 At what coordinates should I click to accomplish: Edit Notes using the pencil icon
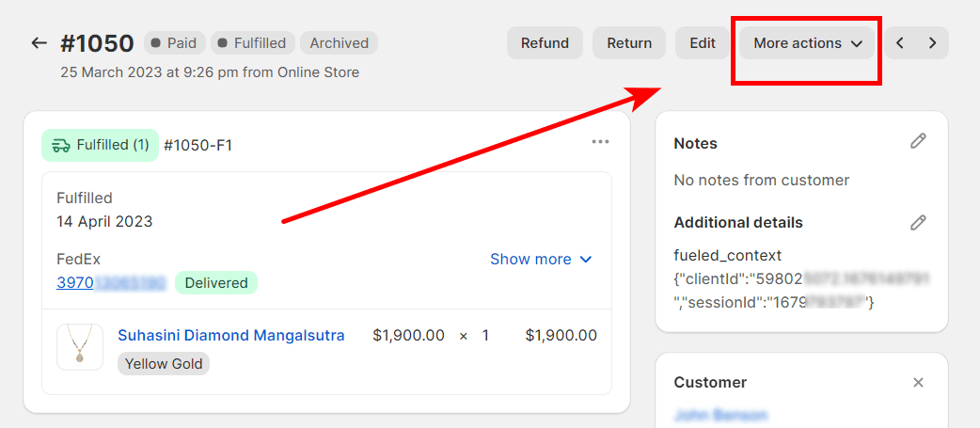[918, 141]
